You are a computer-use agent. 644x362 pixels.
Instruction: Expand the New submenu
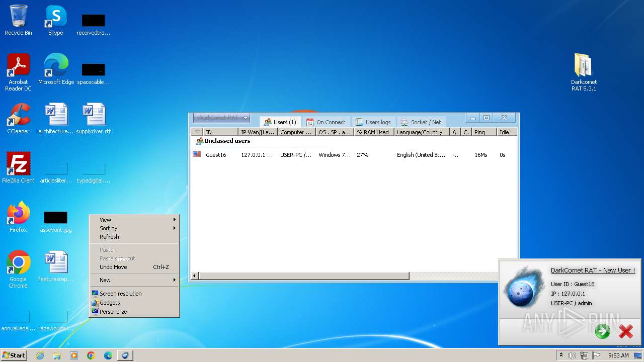point(134,280)
